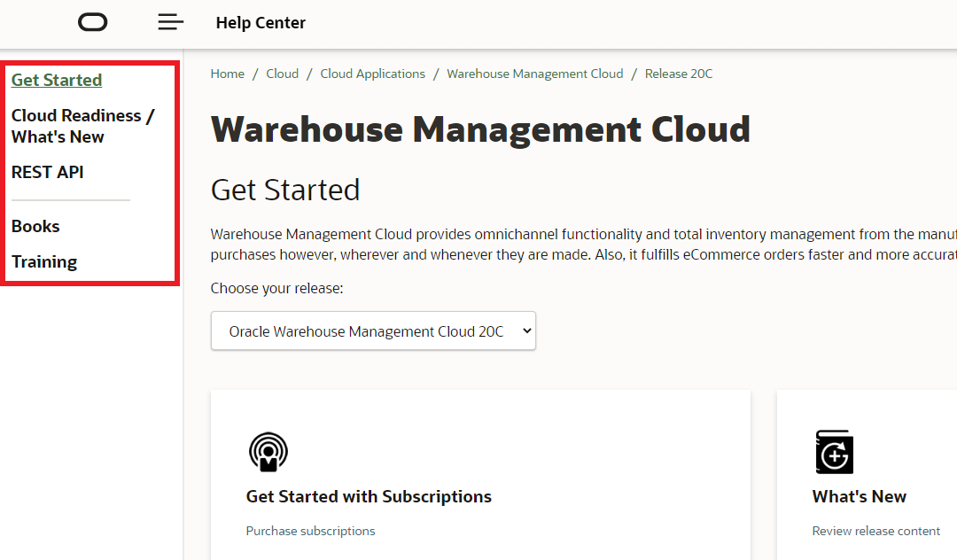This screenshot has width=957, height=560.
Task: Open the release selector dropdown
Action: point(373,331)
